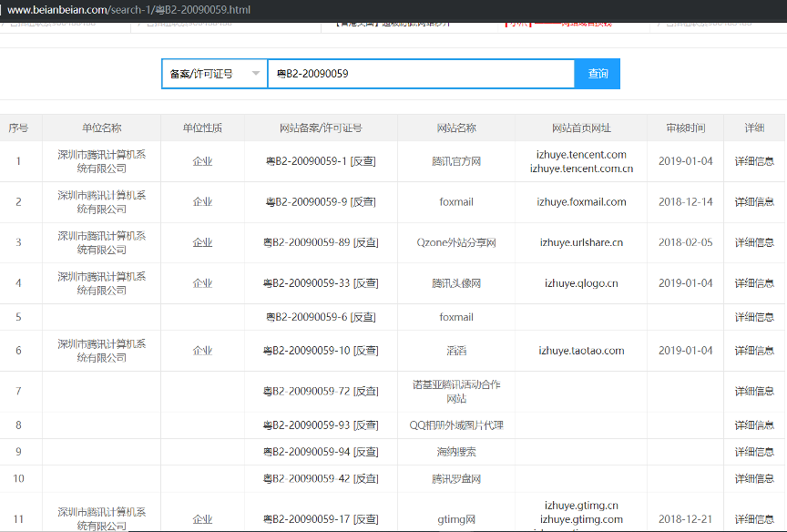Click 深圳市腾讯计算机系统有限公司 in row 2

[x=101, y=201]
